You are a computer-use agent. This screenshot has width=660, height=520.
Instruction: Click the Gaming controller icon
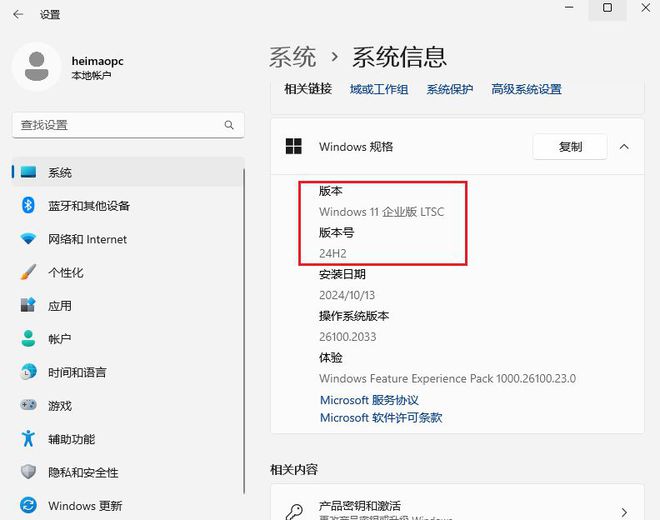point(28,405)
